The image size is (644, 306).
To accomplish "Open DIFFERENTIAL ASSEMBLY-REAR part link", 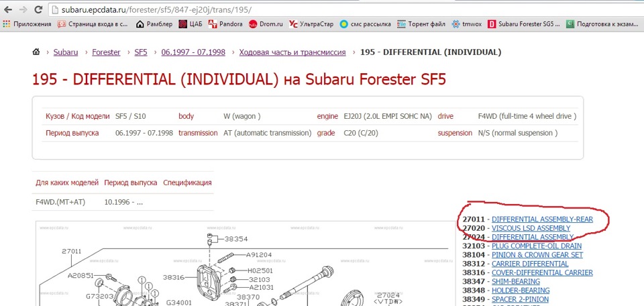I will [542, 219].
